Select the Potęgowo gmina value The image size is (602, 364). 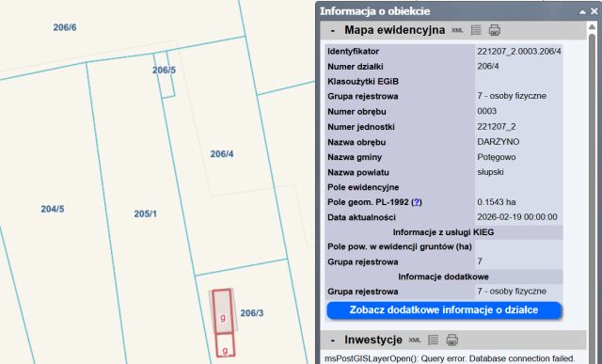[497, 157]
